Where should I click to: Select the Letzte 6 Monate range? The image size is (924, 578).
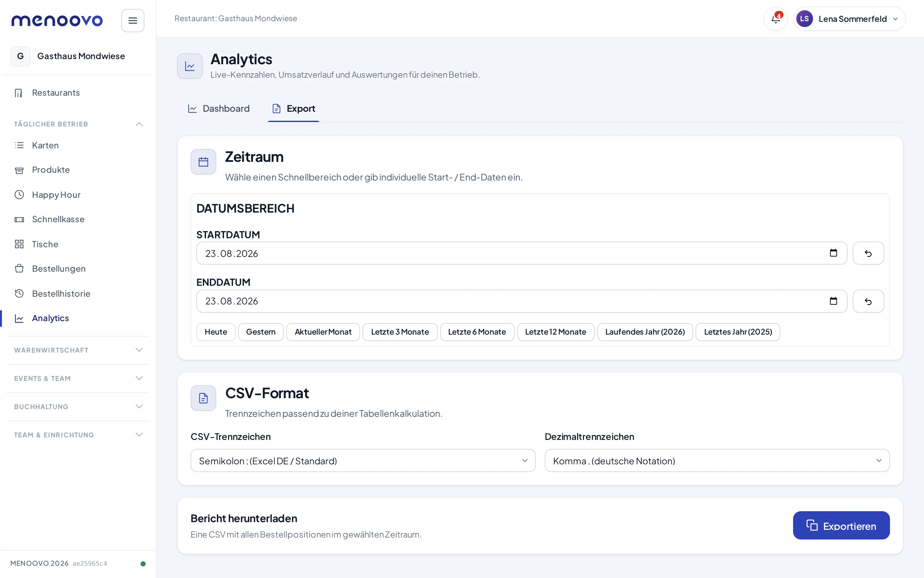click(477, 332)
